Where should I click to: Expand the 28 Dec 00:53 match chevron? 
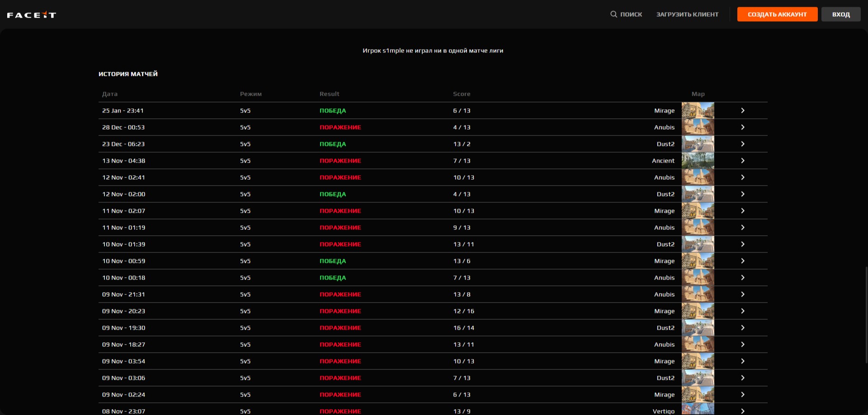[742, 127]
